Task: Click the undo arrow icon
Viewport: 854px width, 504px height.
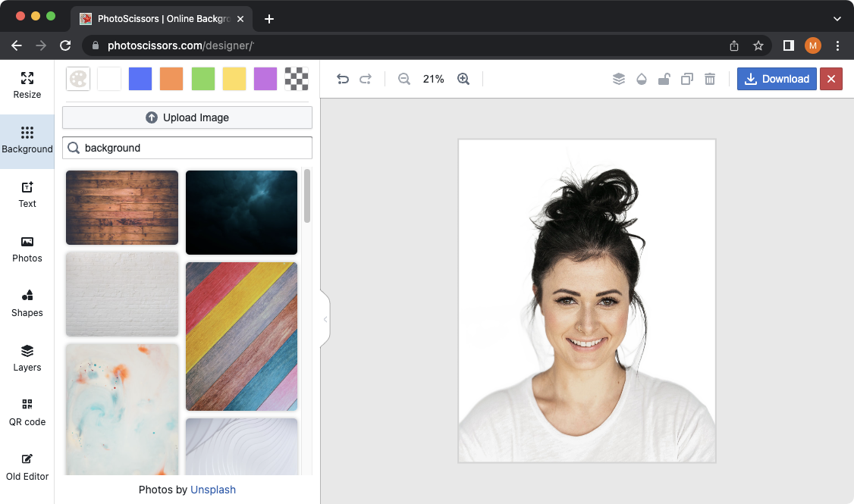Action: tap(343, 79)
